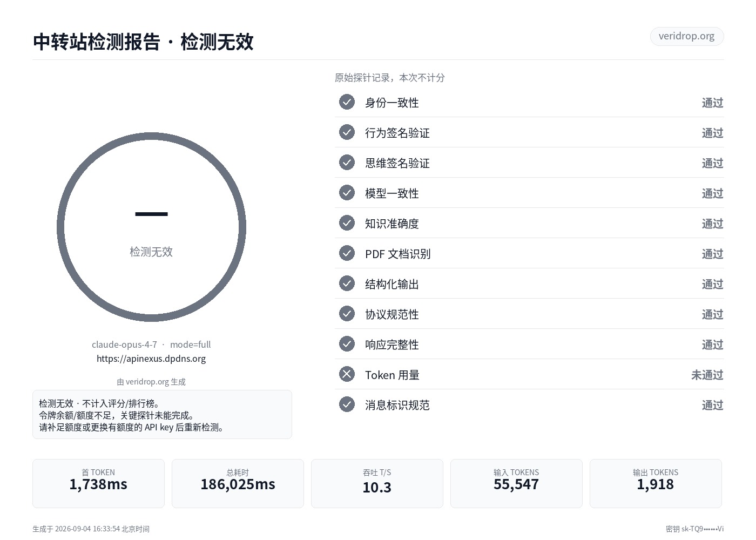Image resolution: width=756 pixels, height=540 pixels.
Task: Click the 未通过 status for Token 用量
Action: point(707,375)
